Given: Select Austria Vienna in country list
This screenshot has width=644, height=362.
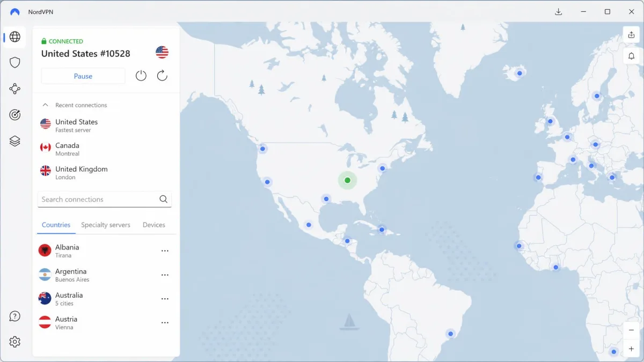Looking at the screenshot, I should tap(106, 323).
